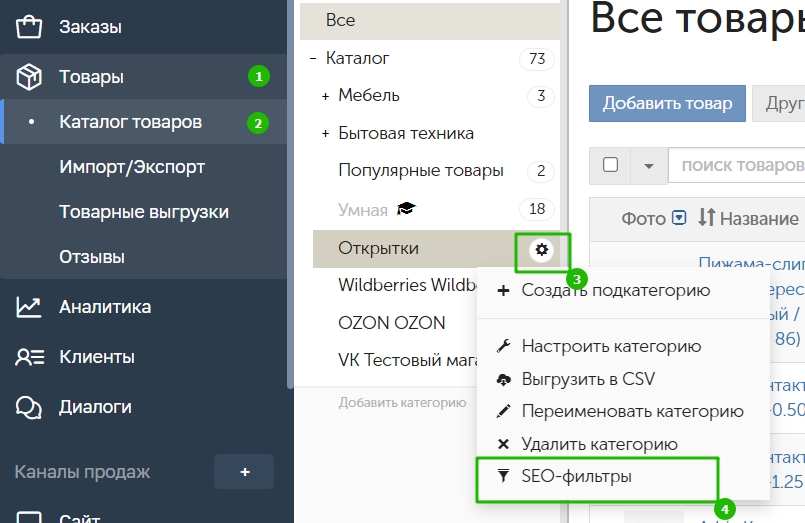
Task: Click the Товары box icon
Action: pyautogui.click(x=29, y=77)
